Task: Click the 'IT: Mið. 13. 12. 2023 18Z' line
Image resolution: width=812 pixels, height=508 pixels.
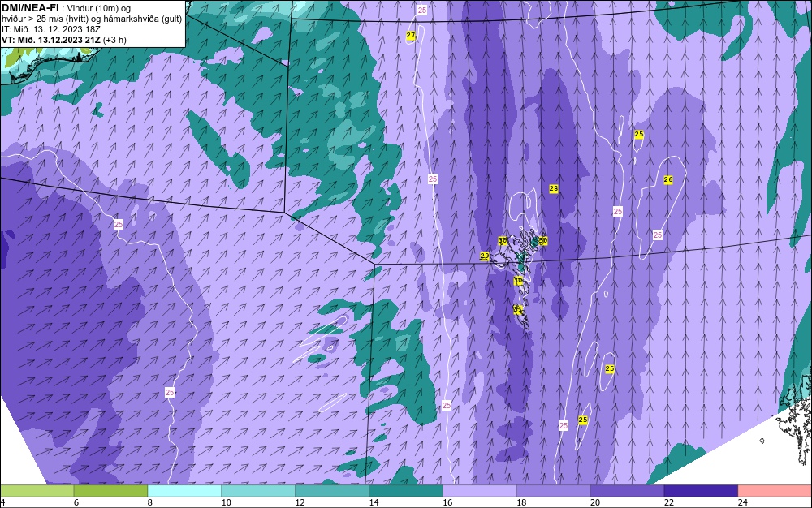Action: (x=50, y=29)
